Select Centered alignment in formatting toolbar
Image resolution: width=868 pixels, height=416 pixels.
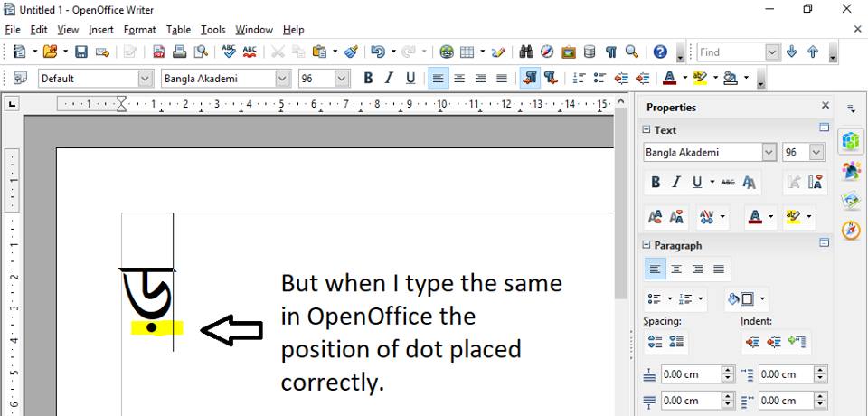[459, 79]
